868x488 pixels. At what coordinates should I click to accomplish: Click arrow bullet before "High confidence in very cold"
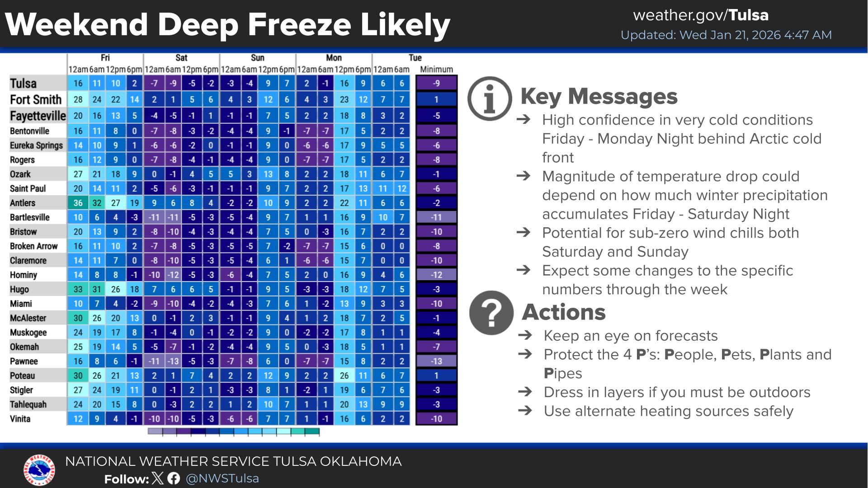523,119
